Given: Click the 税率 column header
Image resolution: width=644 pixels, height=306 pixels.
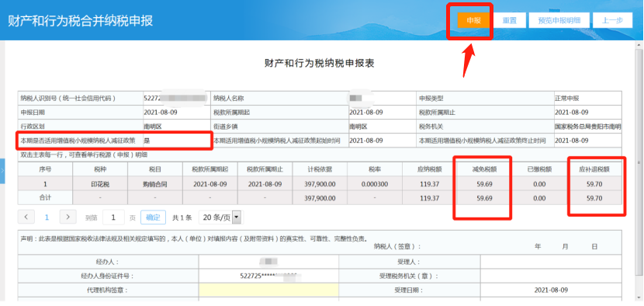Looking at the screenshot, I should [375, 169].
